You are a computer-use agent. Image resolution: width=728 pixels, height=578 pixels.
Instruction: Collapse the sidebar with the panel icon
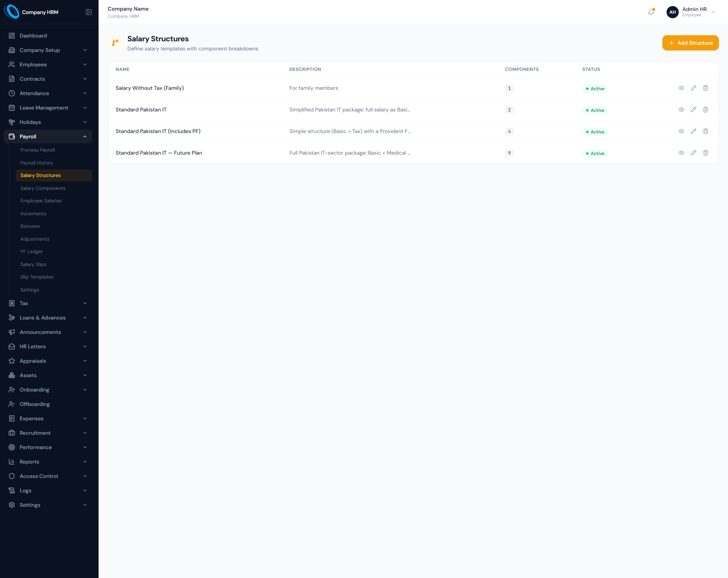click(89, 12)
